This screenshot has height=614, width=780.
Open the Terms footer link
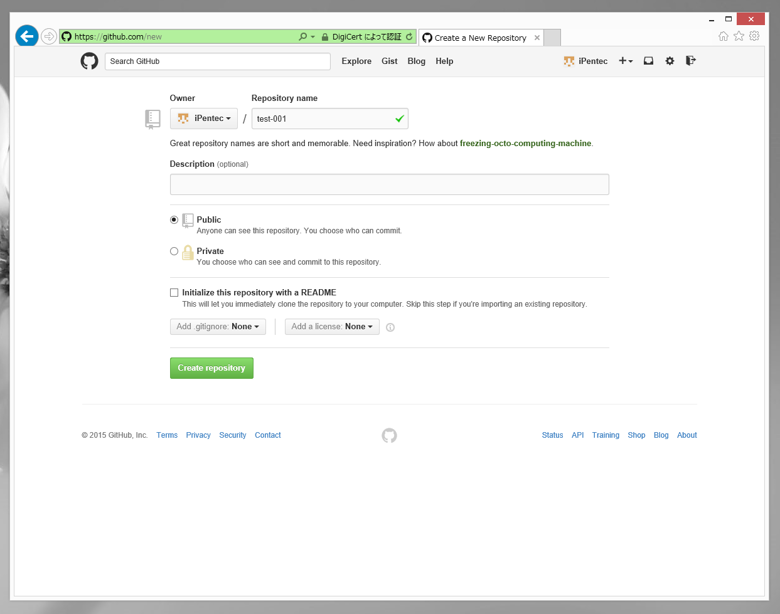167,435
